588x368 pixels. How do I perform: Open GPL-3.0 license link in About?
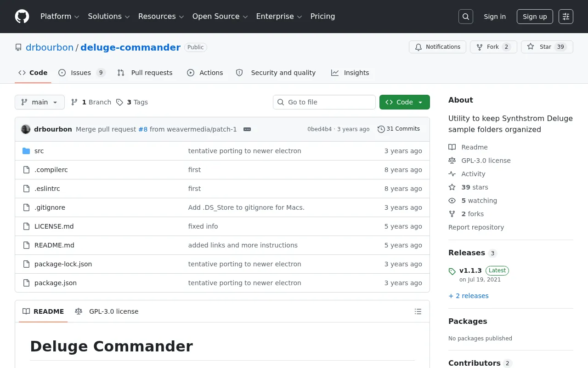click(x=480, y=161)
